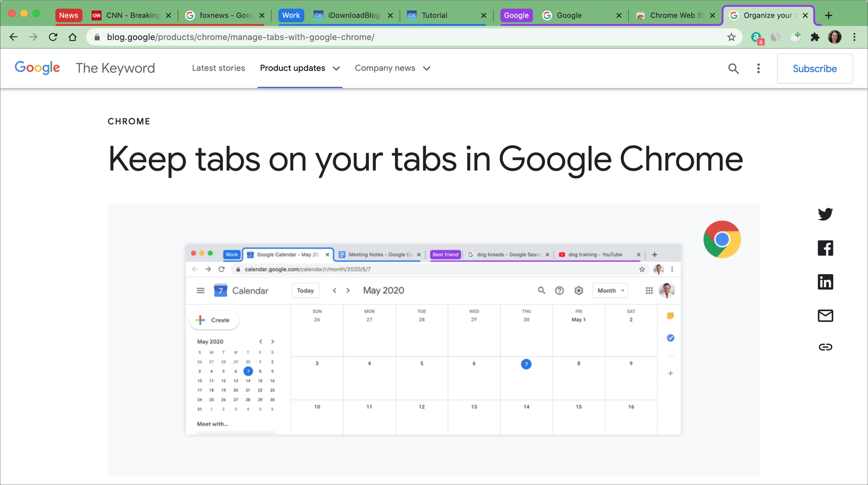Image resolution: width=868 pixels, height=485 pixels.
Task: Reload the current page
Action: [53, 37]
